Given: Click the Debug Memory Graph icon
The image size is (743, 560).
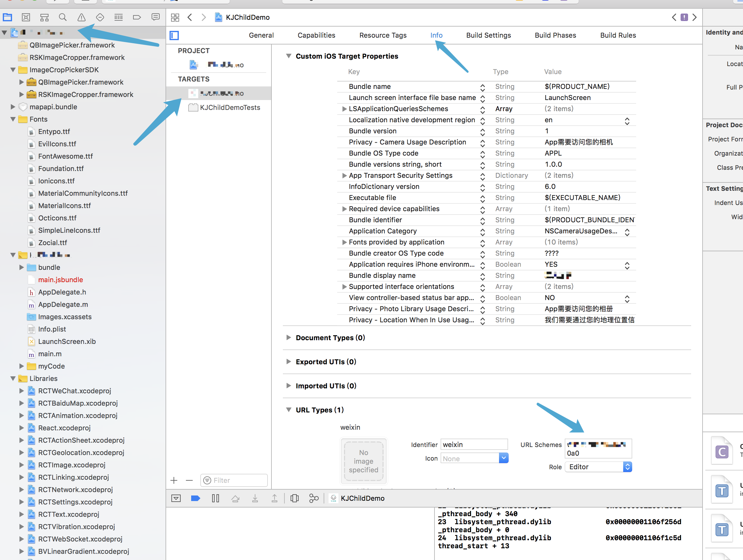Looking at the screenshot, I should coord(313,498).
